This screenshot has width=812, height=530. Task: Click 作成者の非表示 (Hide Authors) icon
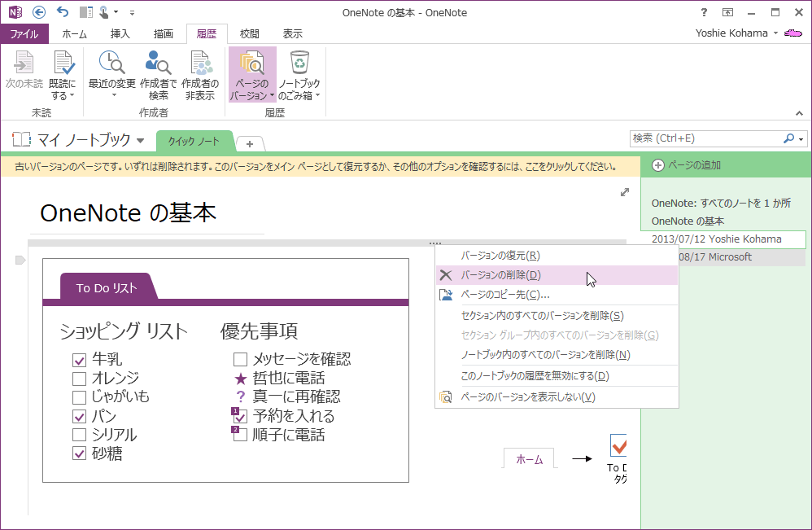point(200,62)
